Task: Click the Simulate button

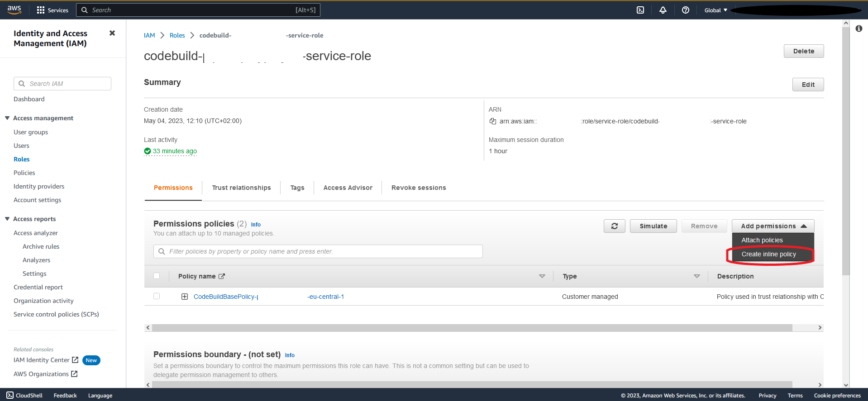Action: tap(653, 226)
